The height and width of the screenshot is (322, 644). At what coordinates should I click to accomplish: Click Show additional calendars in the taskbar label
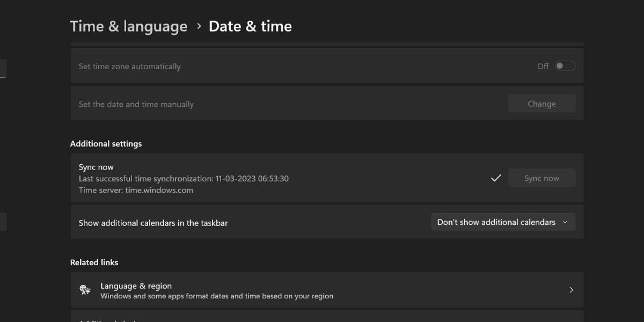click(153, 223)
